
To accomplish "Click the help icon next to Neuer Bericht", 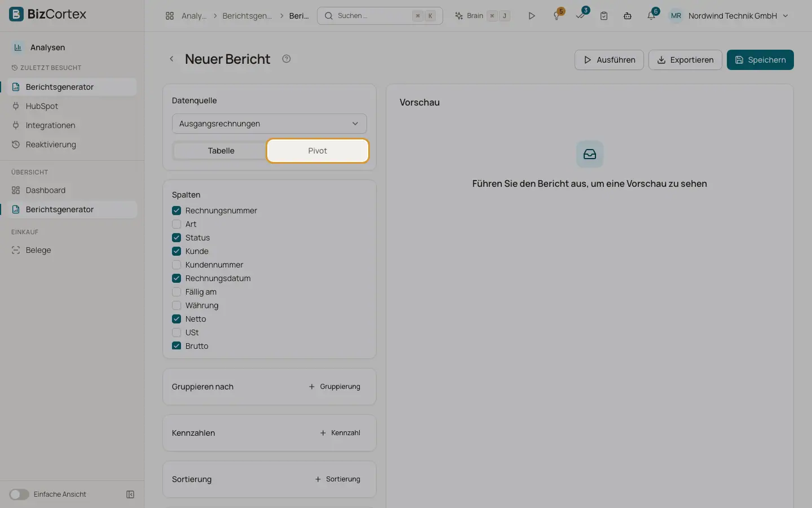I will pos(286,59).
